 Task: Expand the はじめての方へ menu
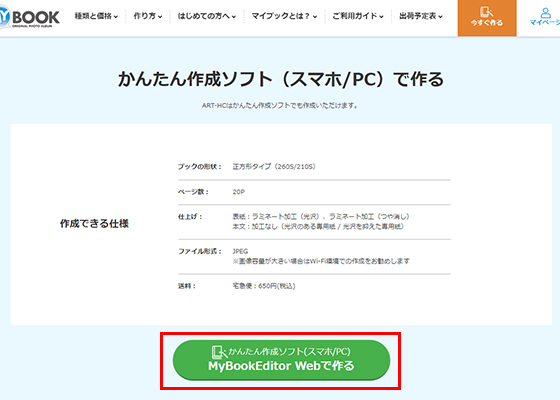tap(207, 16)
